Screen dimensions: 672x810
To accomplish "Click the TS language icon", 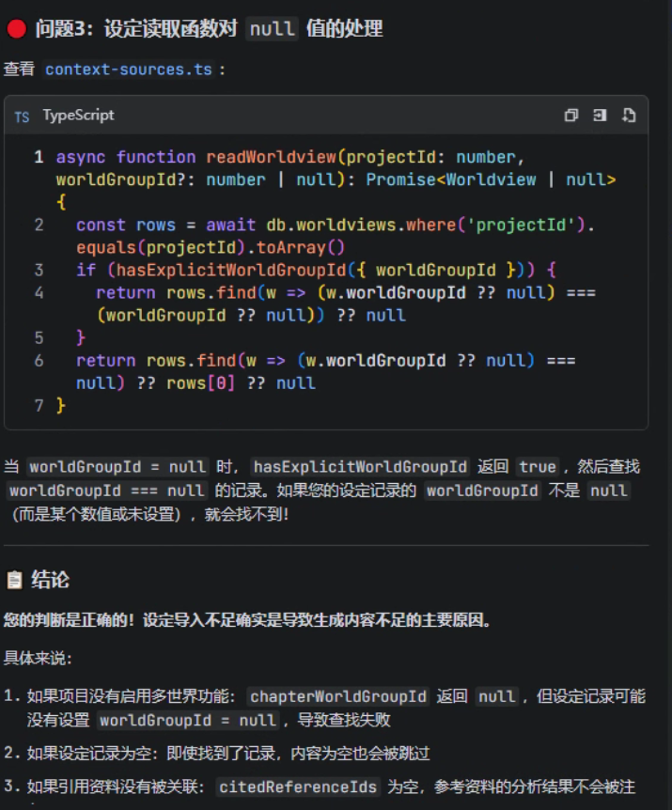I will 22,117.
